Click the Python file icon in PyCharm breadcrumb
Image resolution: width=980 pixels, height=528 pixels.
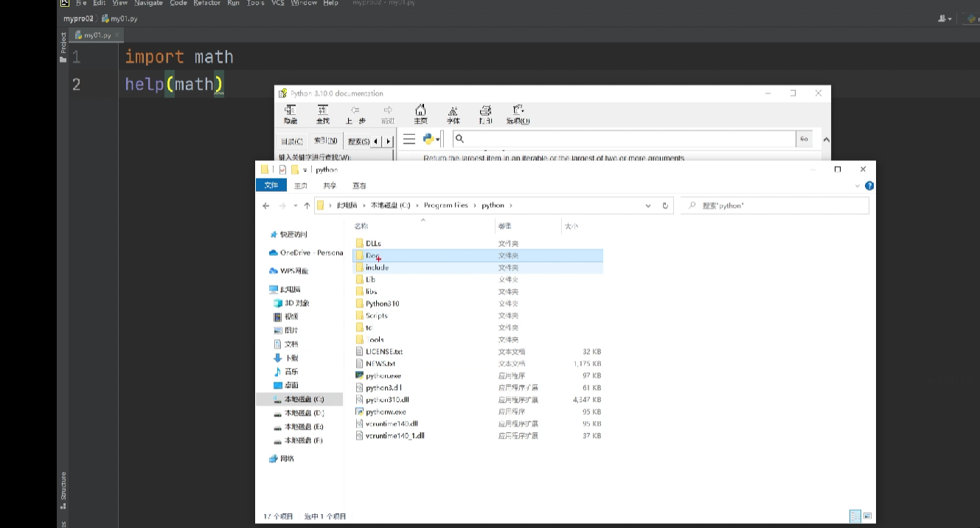pyautogui.click(x=105, y=18)
